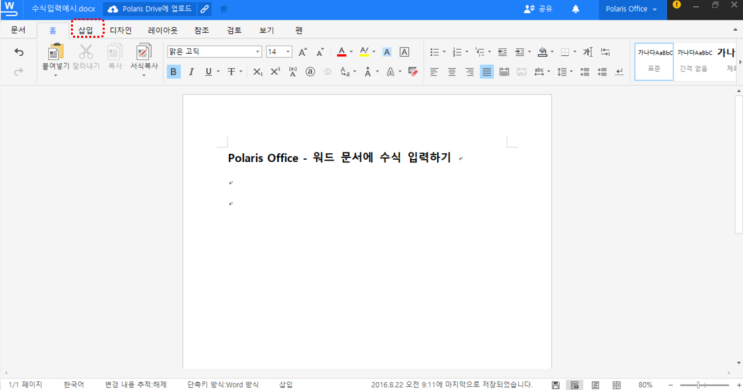Click the show paragraph marks icon
Image resolution: width=743 pixels, height=390 pixels.
click(619, 72)
